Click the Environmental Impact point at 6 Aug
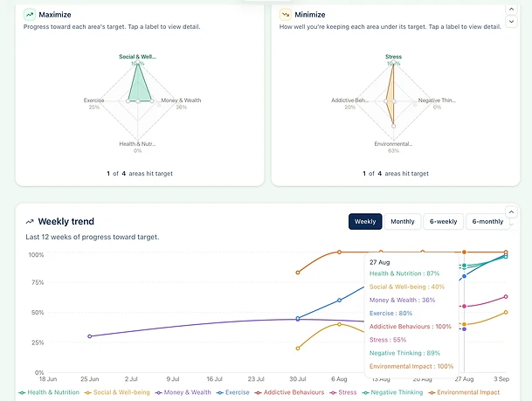Image resolution: width=532 pixels, height=401 pixels. tap(339, 252)
